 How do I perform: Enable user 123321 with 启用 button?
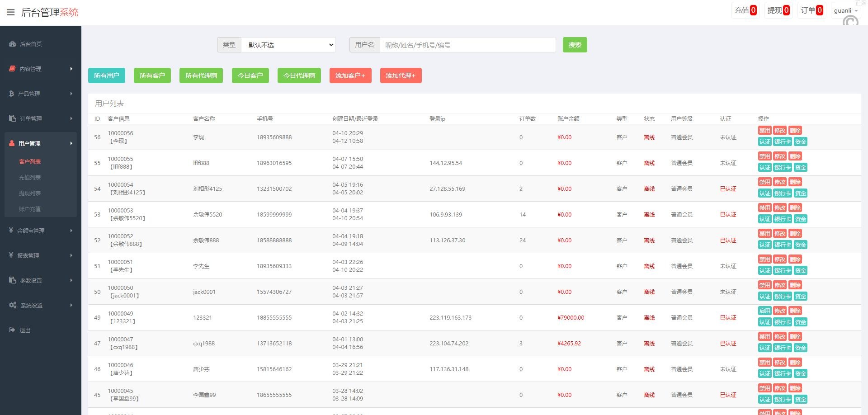click(764, 311)
